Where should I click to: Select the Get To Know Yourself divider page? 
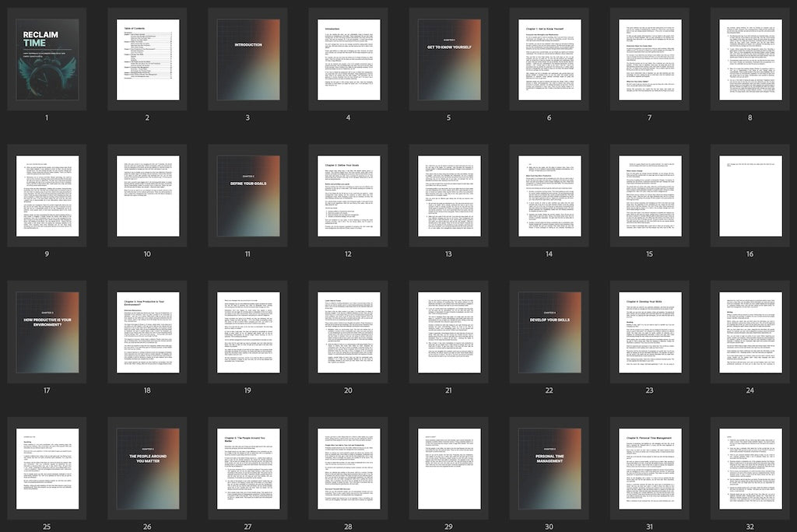(448, 60)
